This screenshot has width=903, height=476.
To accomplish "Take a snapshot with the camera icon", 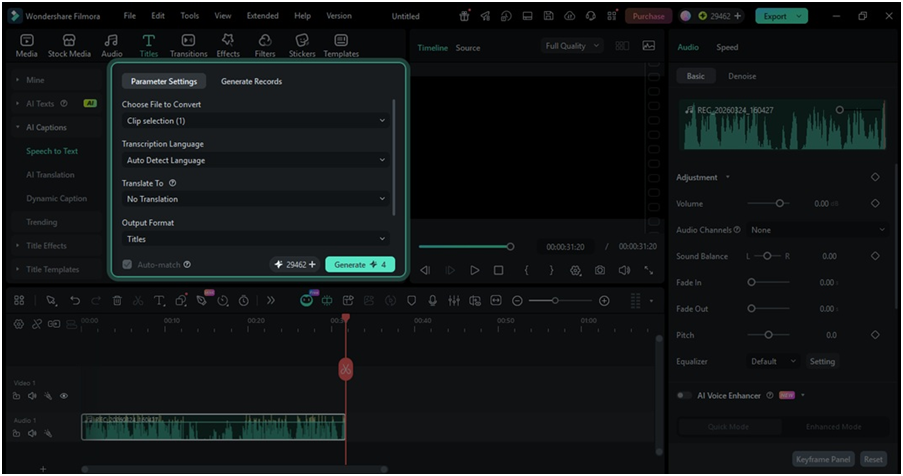I will (600, 270).
